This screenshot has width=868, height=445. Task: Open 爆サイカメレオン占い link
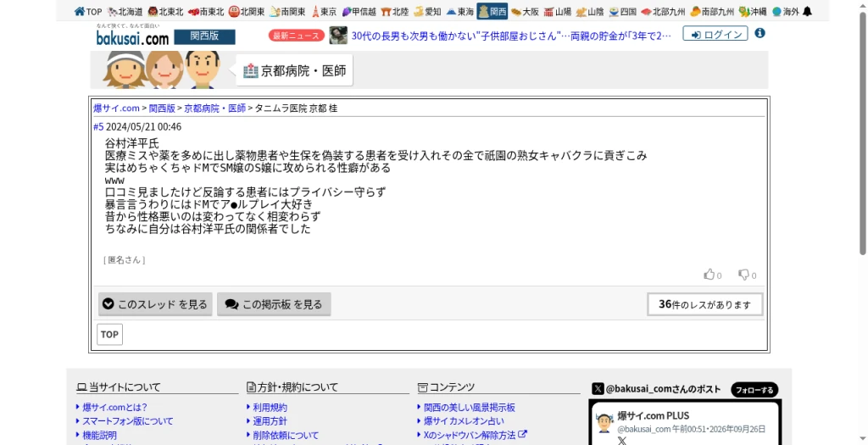[464, 421]
